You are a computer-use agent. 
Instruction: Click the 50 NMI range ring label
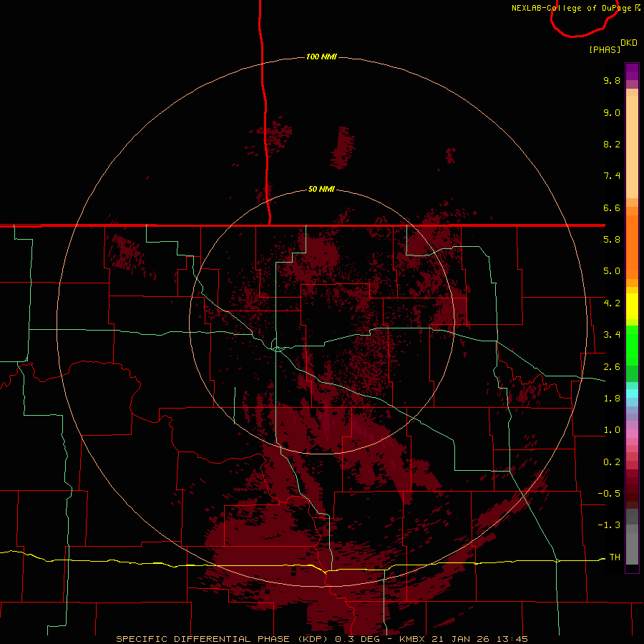coord(321,190)
